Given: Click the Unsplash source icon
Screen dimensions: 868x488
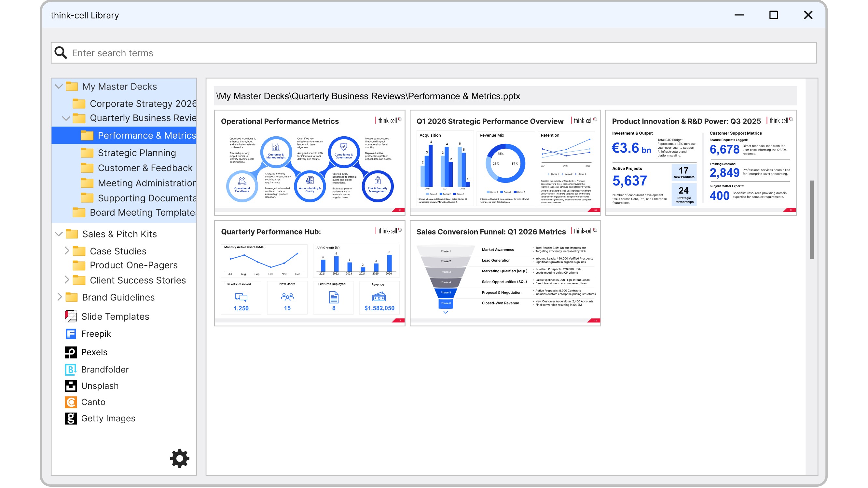Looking at the screenshot, I should pyautogui.click(x=70, y=386).
